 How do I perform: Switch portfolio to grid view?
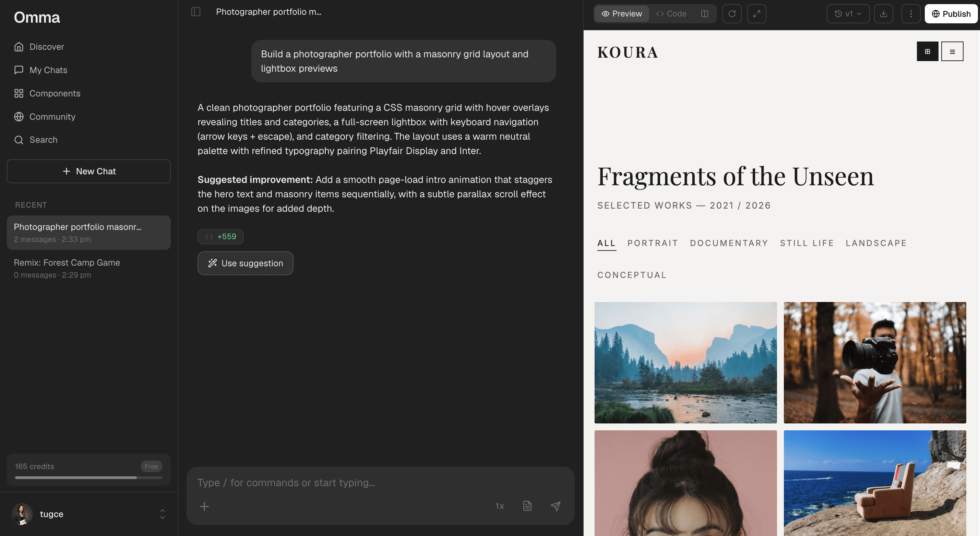coord(927,51)
